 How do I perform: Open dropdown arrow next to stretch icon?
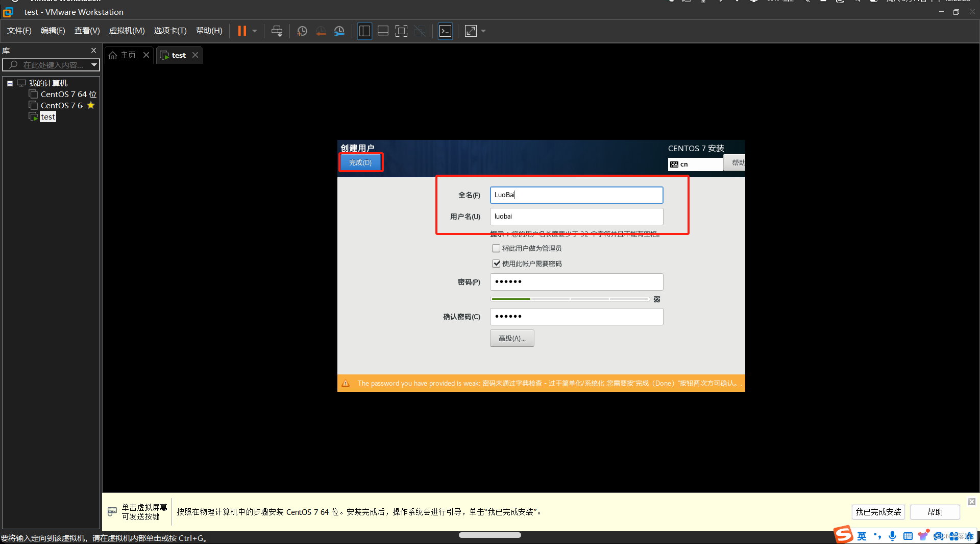(483, 31)
